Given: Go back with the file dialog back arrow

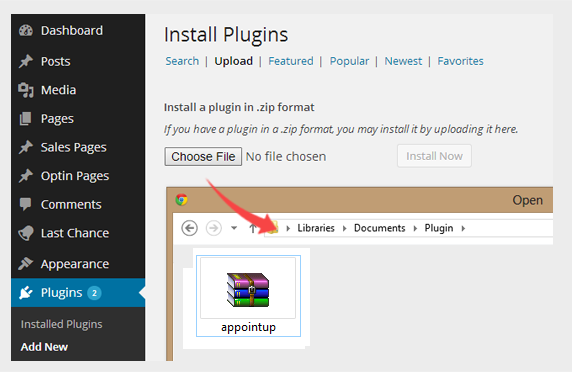Looking at the screenshot, I should (189, 228).
